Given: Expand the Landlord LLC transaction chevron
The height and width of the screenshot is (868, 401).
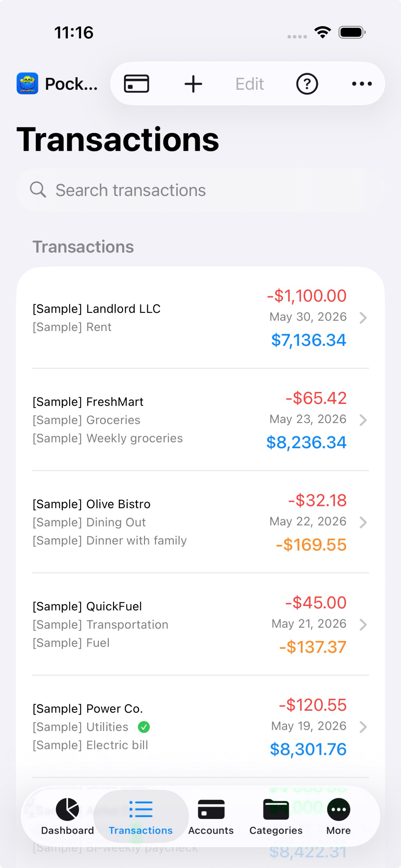Looking at the screenshot, I should (x=363, y=317).
